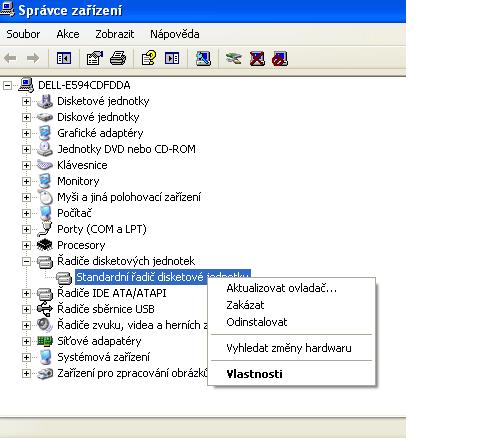Click the Procesory chip icon
The height and width of the screenshot is (438, 500).
coord(45,245)
